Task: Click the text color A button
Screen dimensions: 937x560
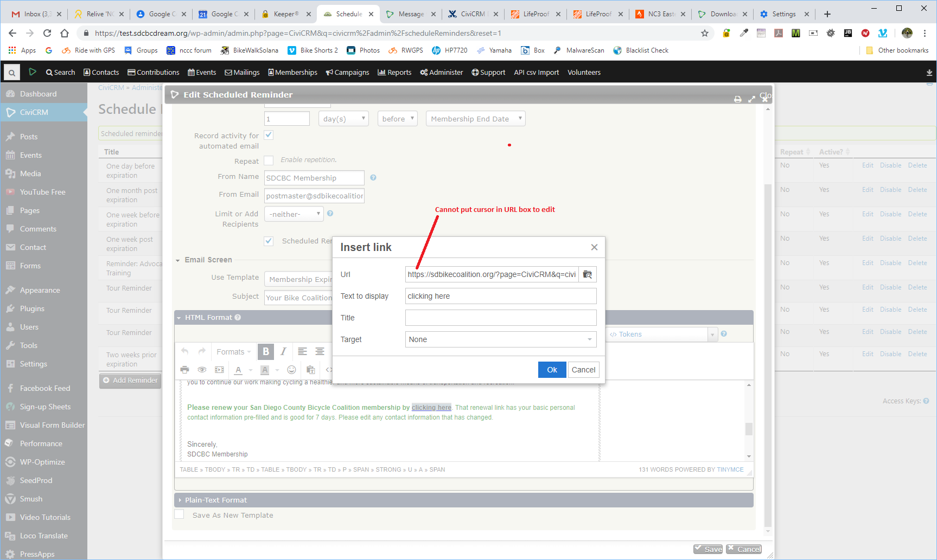Action: 238,370
